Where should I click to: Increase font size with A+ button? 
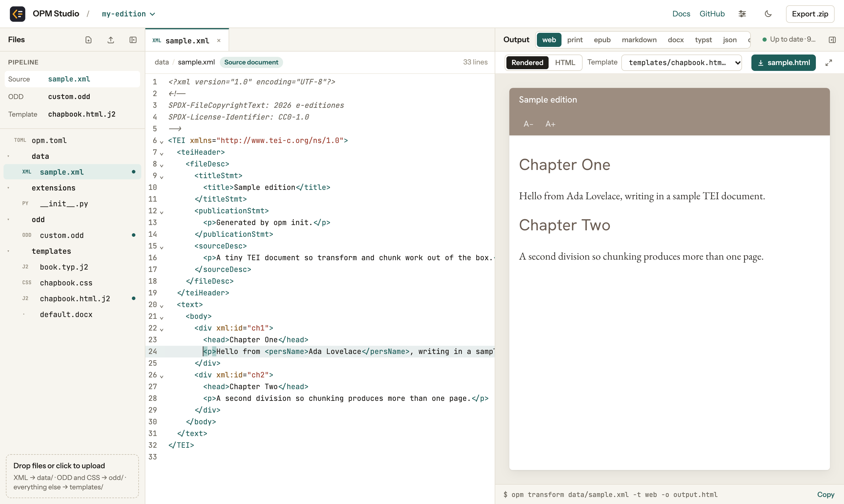[x=550, y=124]
